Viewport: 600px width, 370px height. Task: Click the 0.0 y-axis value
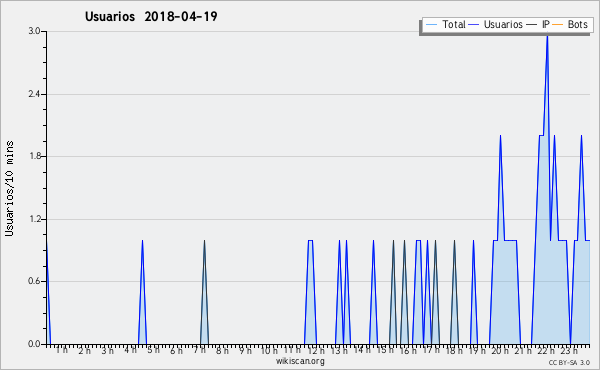pos(34,344)
